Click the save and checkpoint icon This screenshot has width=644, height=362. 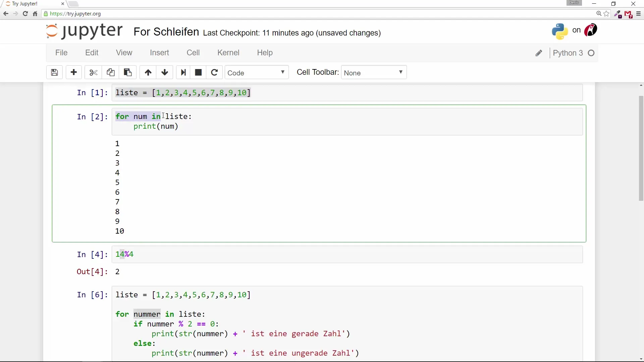click(x=54, y=72)
